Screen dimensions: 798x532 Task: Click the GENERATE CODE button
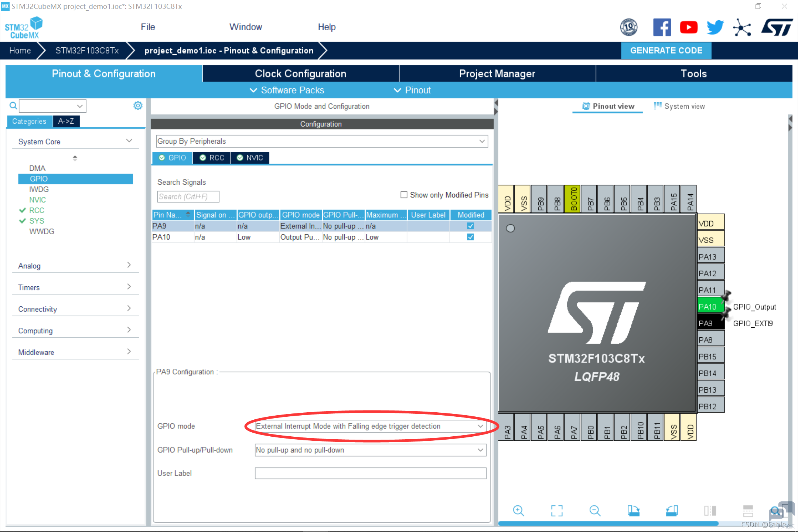tap(666, 51)
